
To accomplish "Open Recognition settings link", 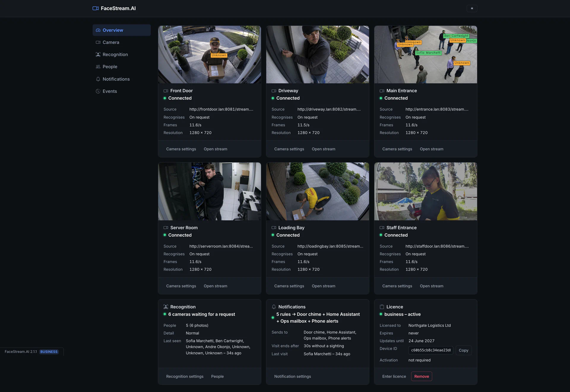I will (185, 377).
